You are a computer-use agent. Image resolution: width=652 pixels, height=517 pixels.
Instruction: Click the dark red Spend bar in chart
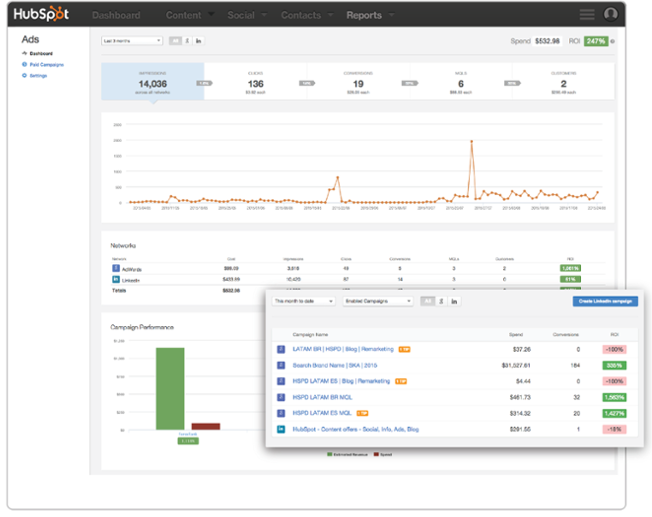coord(206,426)
